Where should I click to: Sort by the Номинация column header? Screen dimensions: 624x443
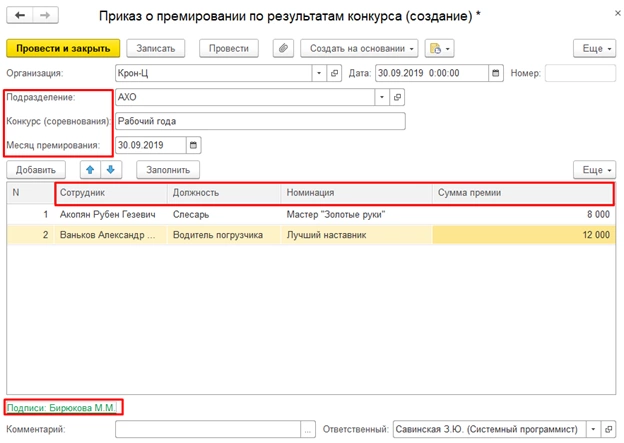click(357, 193)
